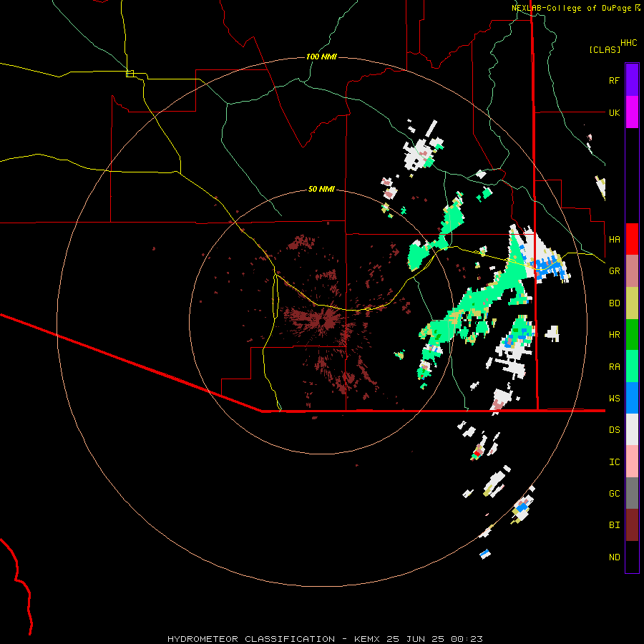Screen dimensions: 644x644
Task: Click the DS legend label
Action: [614, 430]
